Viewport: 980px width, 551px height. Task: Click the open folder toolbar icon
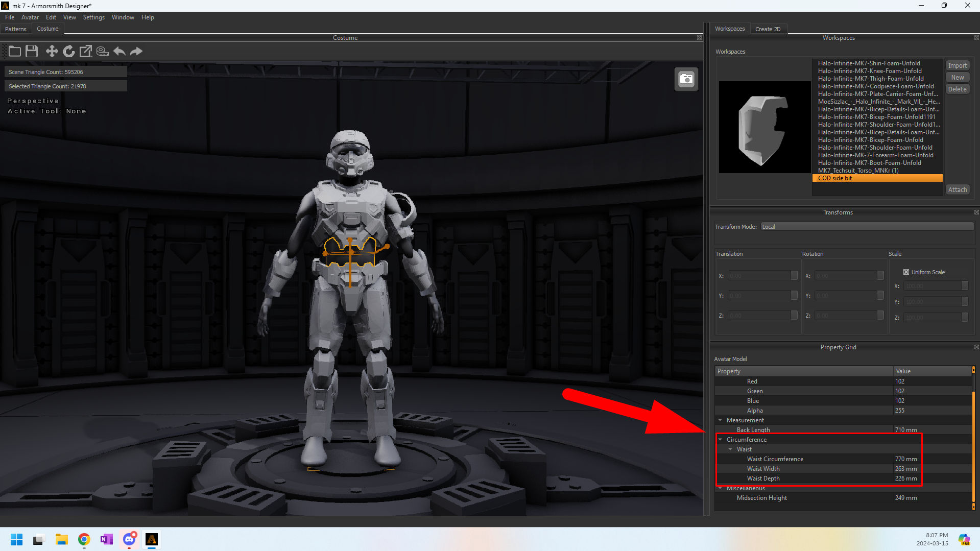point(15,51)
